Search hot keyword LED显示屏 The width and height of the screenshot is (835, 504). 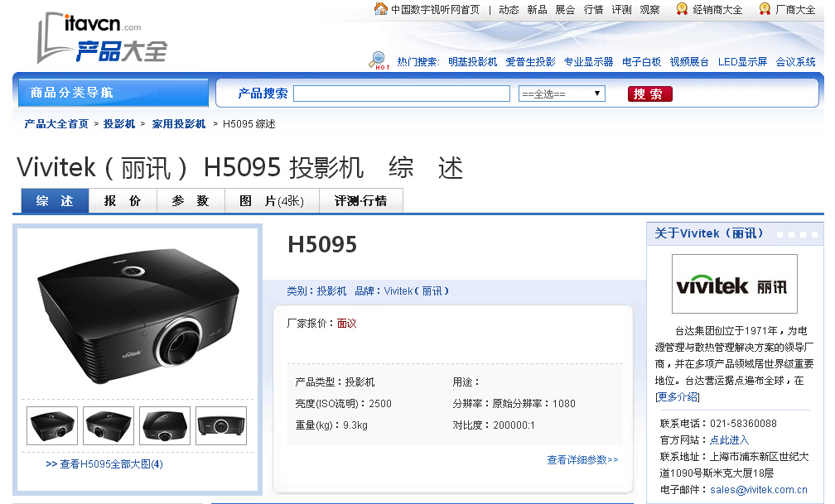tap(742, 62)
